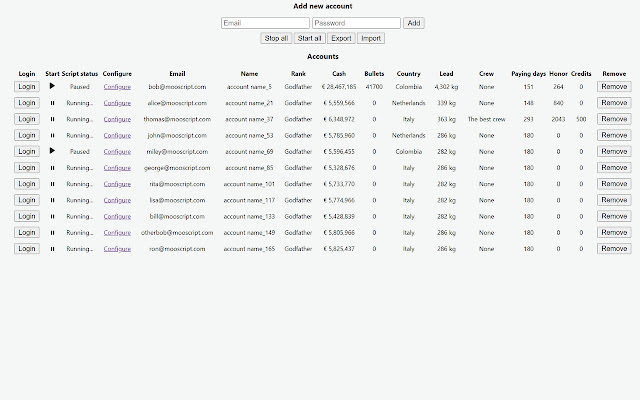Viewport: 640px width, 400px height.
Task: Pause the script for john@mooscript.com
Action: pyautogui.click(x=52, y=136)
